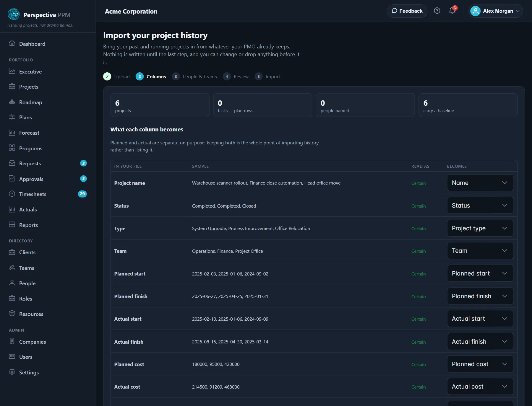The height and width of the screenshot is (406, 532).
Task: Click the Forecast bar chart icon
Action: click(12, 133)
